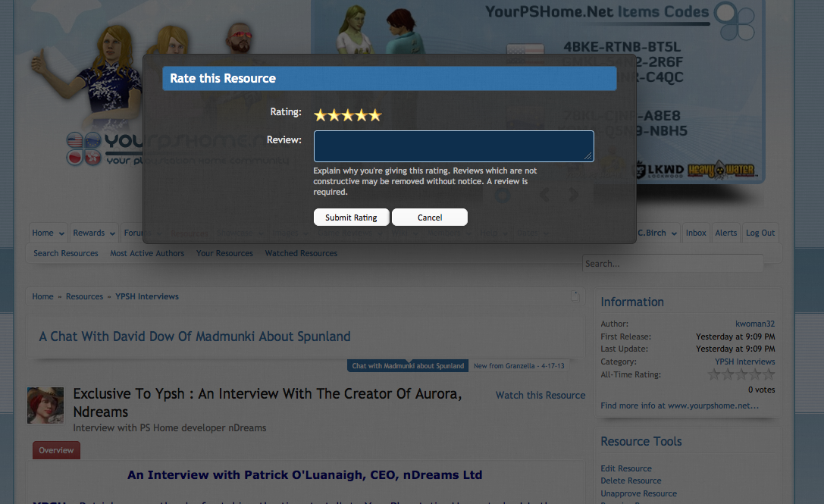This screenshot has height=504, width=824.
Task: Select the fifth rating star in the dialog
Action: 374,115
